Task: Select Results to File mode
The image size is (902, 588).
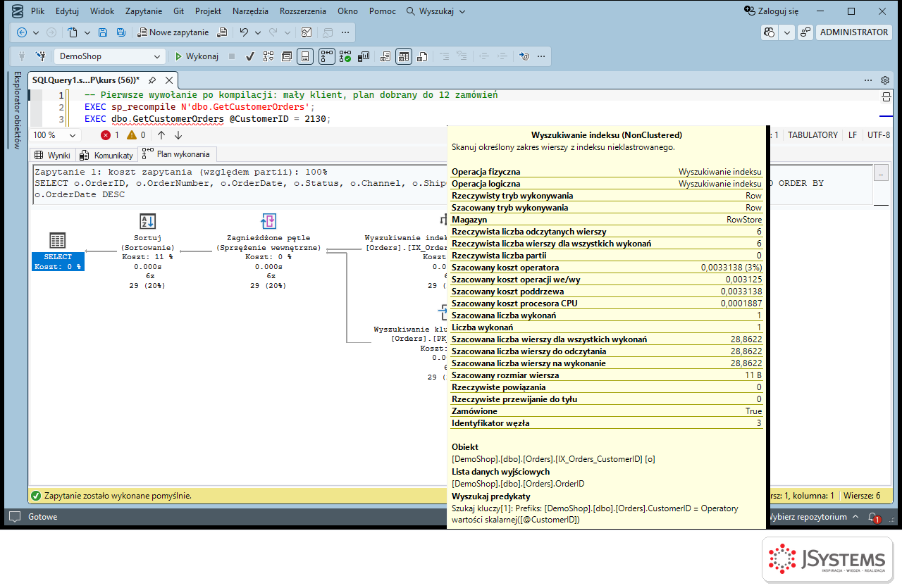Action: 421,56
